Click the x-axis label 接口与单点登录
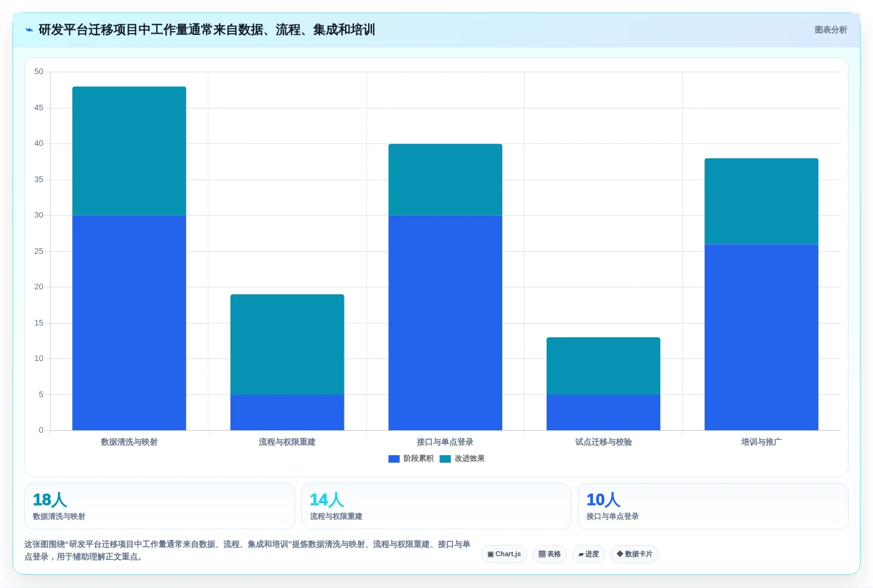The height and width of the screenshot is (588, 873). [445, 442]
